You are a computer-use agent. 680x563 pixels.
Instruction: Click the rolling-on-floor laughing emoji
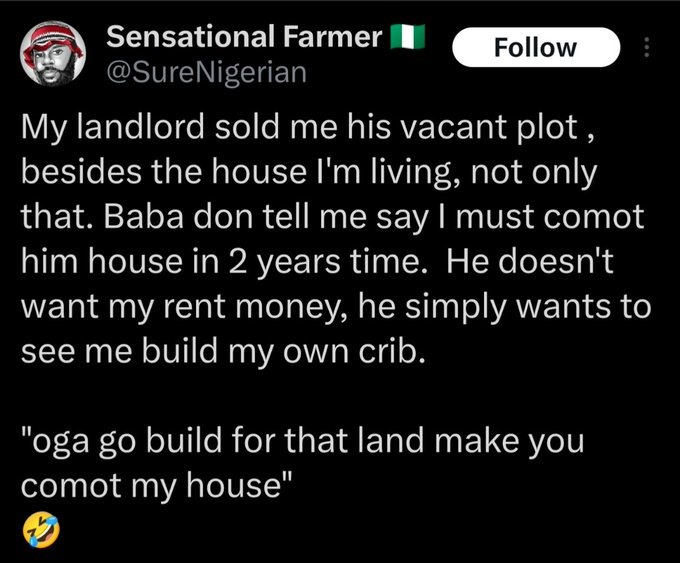click(41, 530)
